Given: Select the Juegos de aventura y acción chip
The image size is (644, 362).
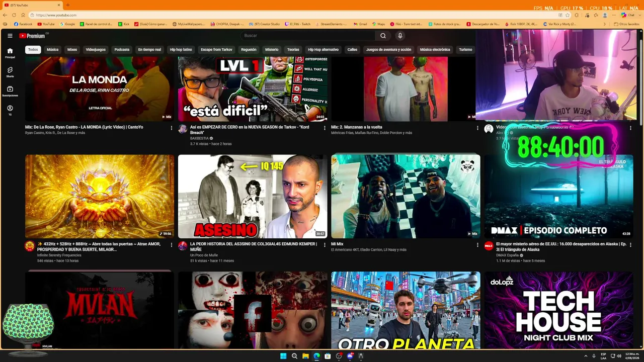Looking at the screenshot, I should (388, 50).
